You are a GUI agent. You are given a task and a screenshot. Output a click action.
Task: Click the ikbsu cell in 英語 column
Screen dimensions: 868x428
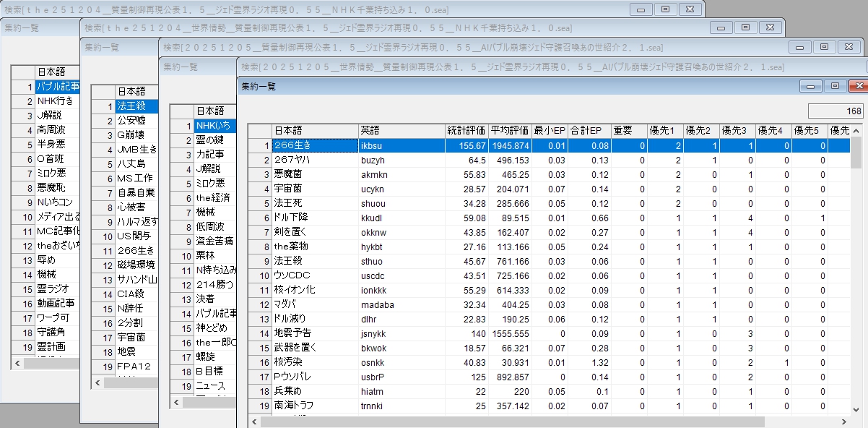click(x=401, y=145)
